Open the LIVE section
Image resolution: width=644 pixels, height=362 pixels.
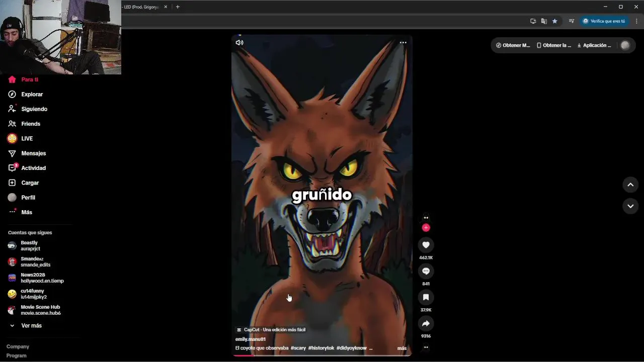20,138
